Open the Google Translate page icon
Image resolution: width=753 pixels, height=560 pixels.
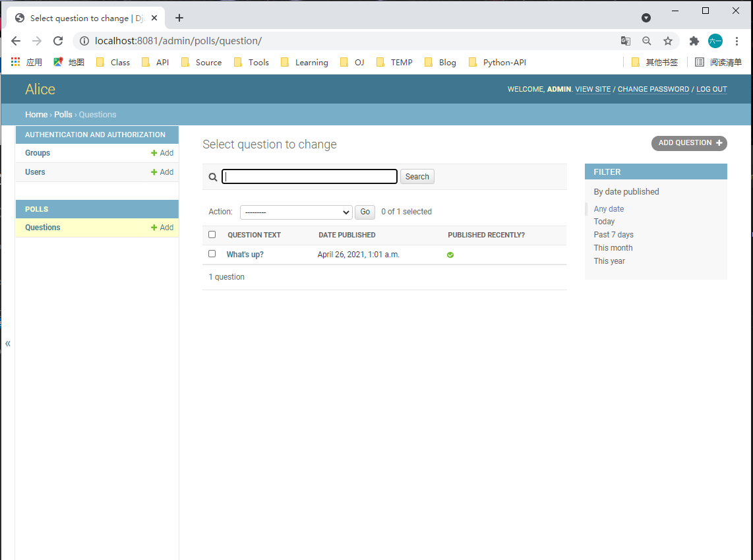[x=625, y=41]
